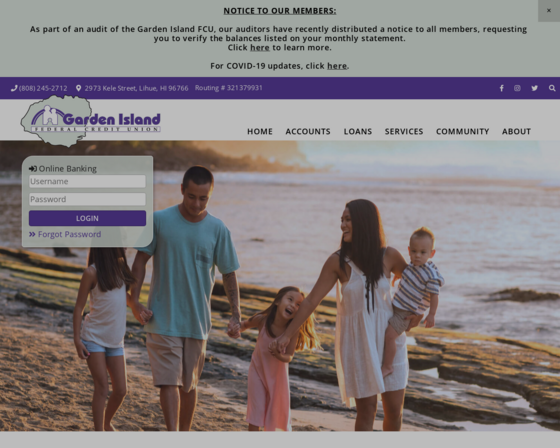Image resolution: width=560 pixels, height=448 pixels.
Task: Open the ABOUT menu
Action: (x=516, y=131)
